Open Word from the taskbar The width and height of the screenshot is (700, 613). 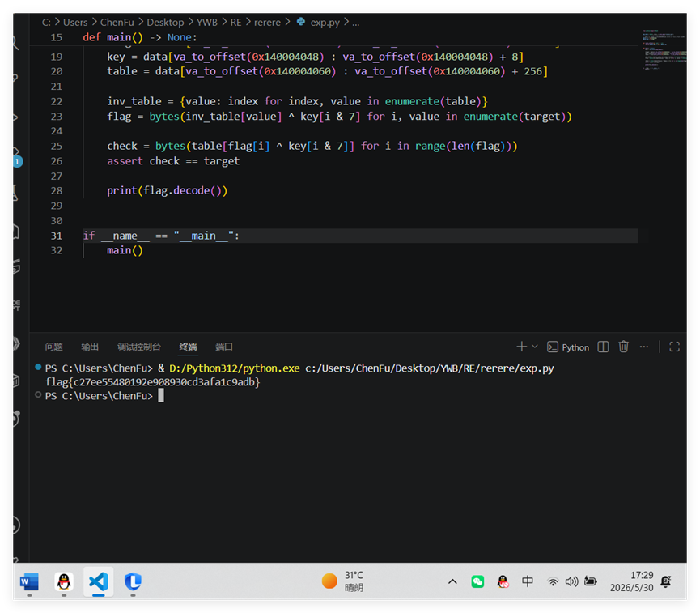point(29,581)
